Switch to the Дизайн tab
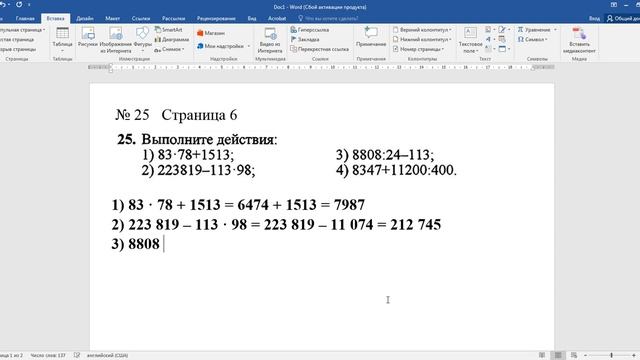The height and width of the screenshot is (360, 640). (84, 18)
